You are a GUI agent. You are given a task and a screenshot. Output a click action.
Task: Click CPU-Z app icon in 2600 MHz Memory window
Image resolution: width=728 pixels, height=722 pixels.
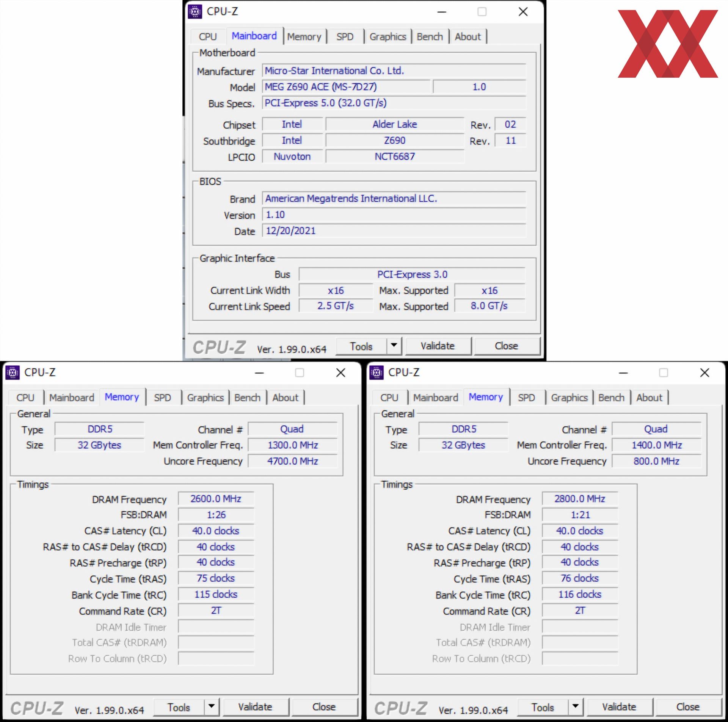point(13,373)
